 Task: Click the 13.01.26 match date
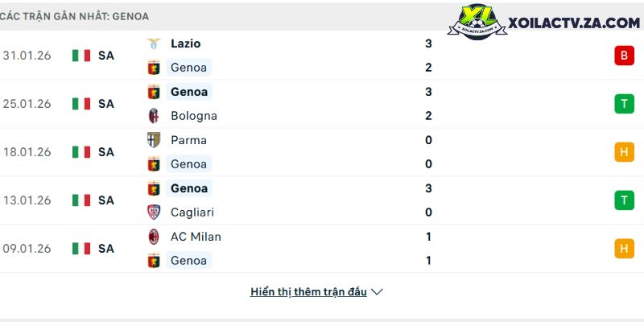click(27, 200)
